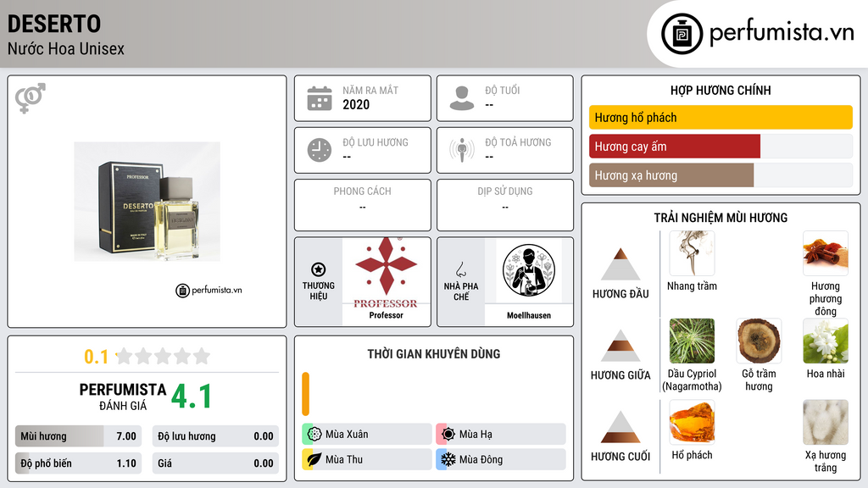Click the Moellhausen perfumer name link
The height and width of the screenshot is (488, 868).
click(529, 315)
